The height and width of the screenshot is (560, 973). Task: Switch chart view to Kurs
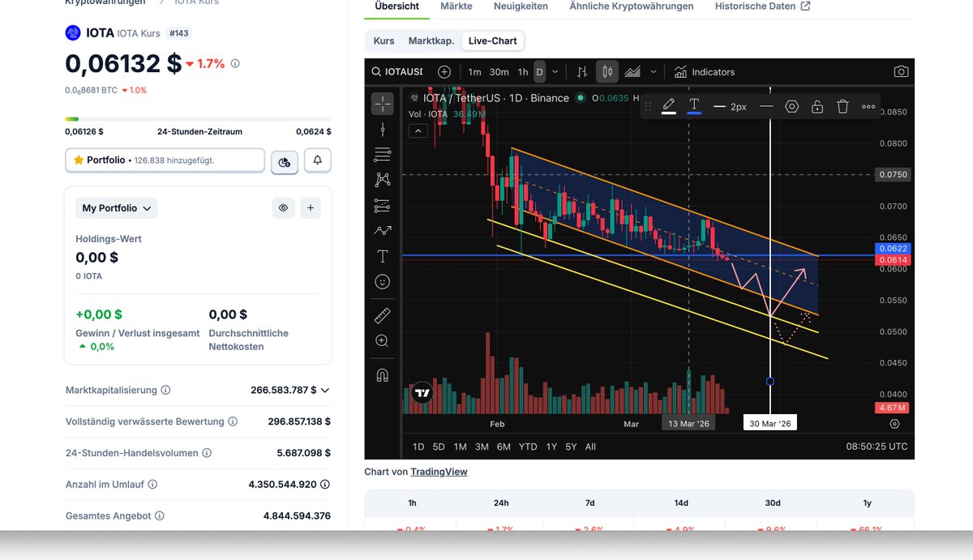point(384,41)
